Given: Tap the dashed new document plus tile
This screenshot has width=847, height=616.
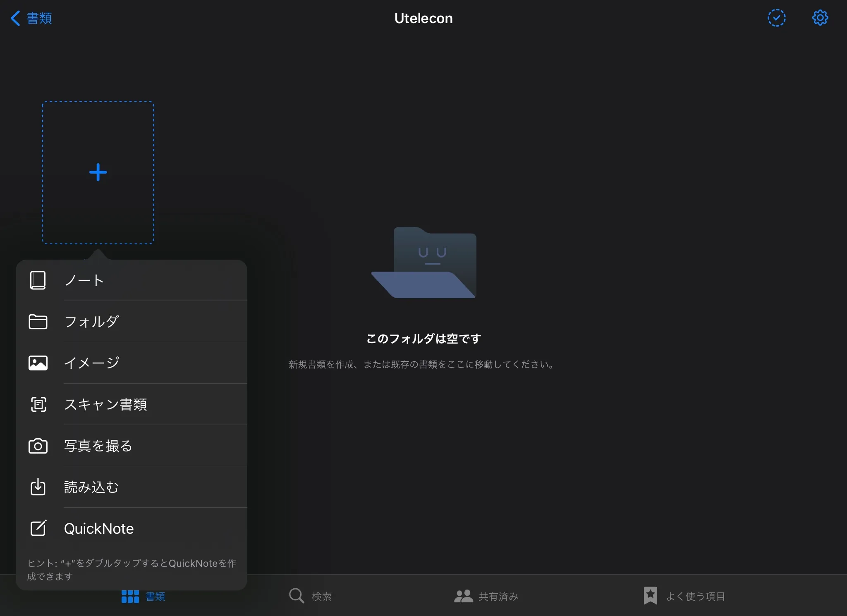Looking at the screenshot, I should 98,172.
